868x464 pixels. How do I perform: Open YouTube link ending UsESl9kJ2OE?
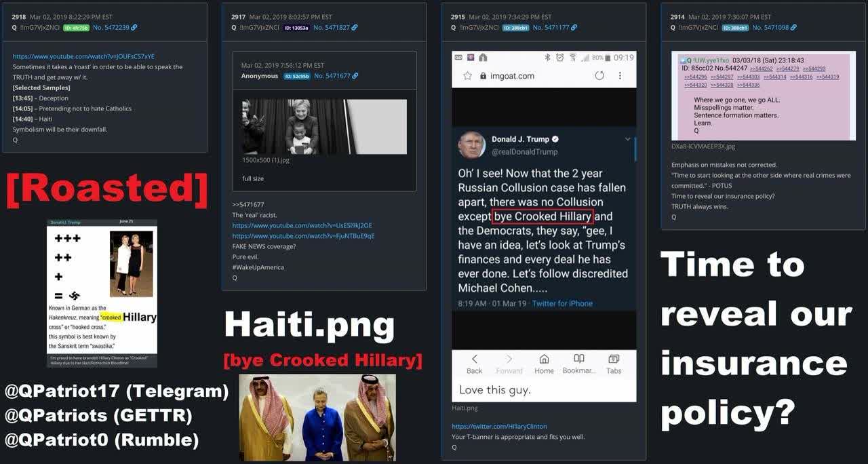[x=302, y=225]
